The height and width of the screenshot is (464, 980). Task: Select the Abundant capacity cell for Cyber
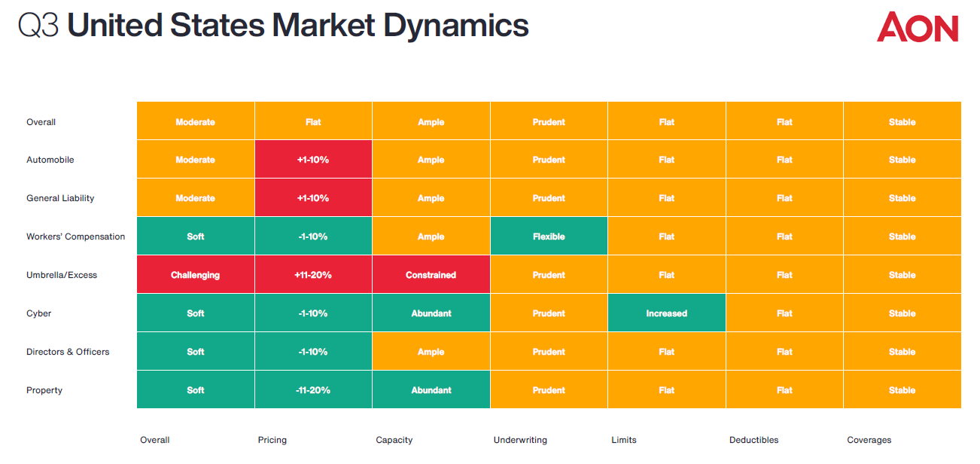pos(431,313)
